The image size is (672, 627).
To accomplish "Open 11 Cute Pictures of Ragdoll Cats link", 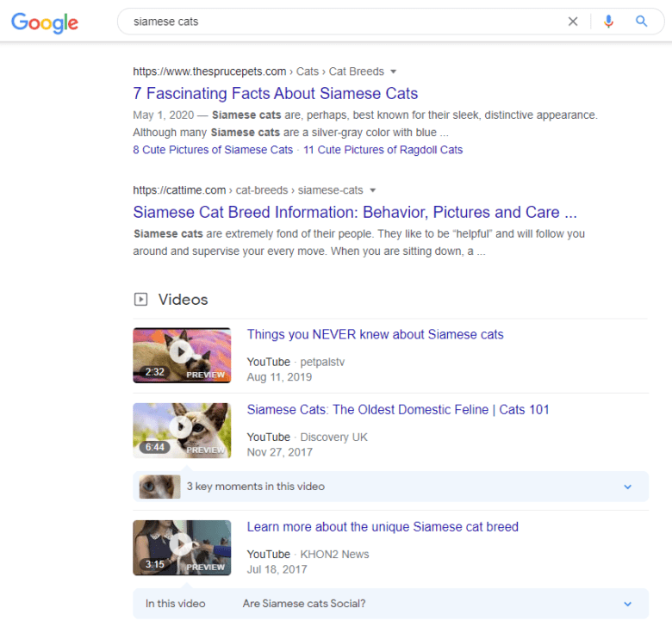I will (383, 150).
